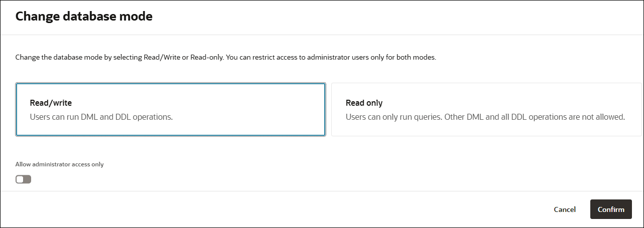Click the instruction text about changing database mode
The width and height of the screenshot is (644, 228).
pos(226,58)
